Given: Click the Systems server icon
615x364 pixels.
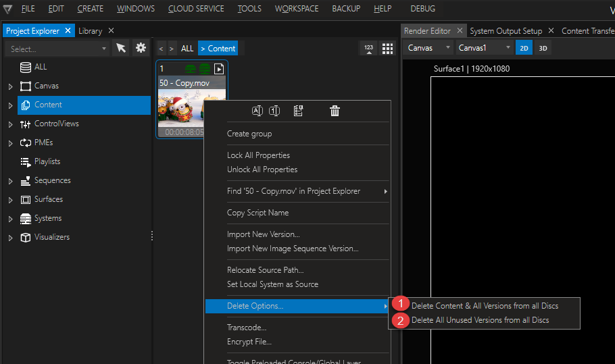Looking at the screenshot, I should 26,219.
